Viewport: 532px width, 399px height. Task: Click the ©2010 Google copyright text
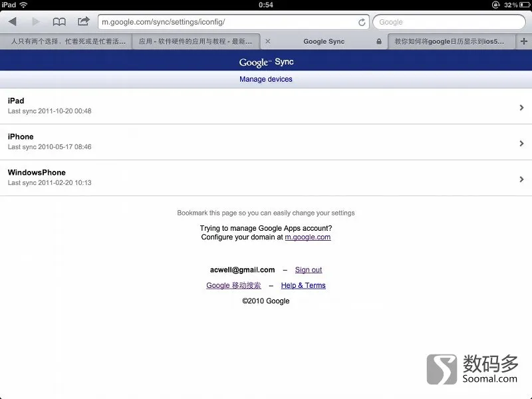[x=265, y=301]
